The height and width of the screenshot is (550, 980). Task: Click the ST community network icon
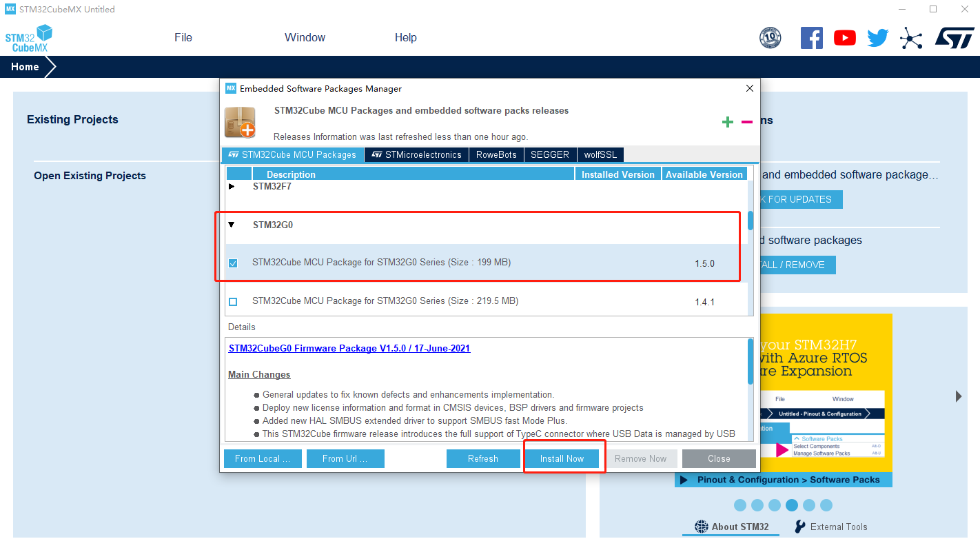[911, 38]
